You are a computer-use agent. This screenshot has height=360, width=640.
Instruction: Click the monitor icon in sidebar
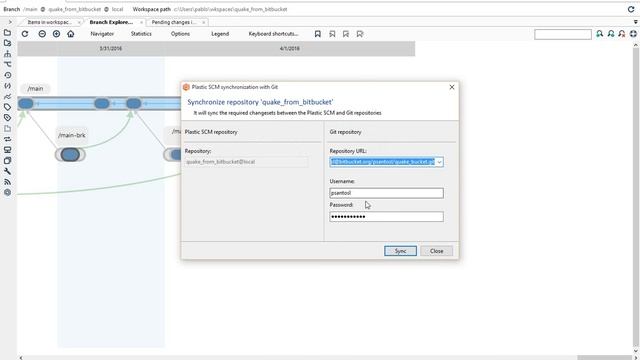tap(7, 150)
